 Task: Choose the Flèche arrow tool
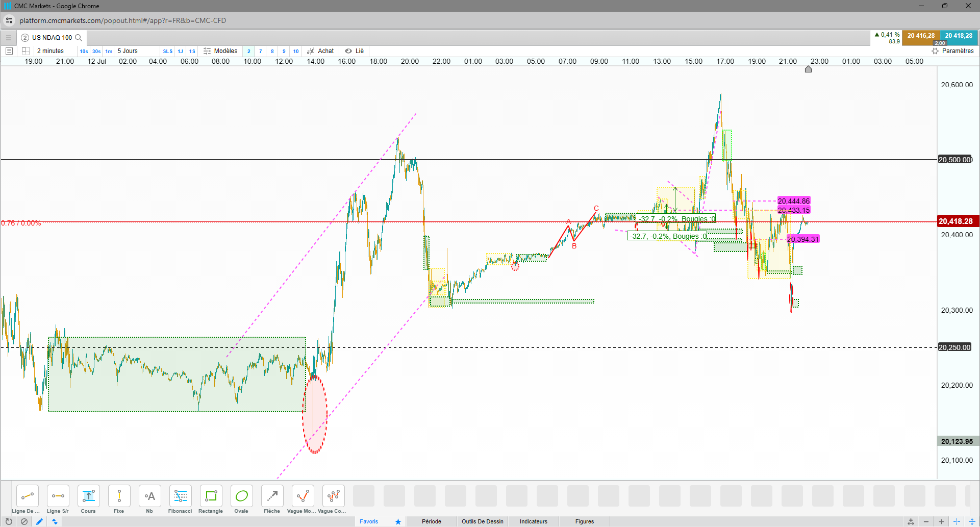(x=272, y=499)
